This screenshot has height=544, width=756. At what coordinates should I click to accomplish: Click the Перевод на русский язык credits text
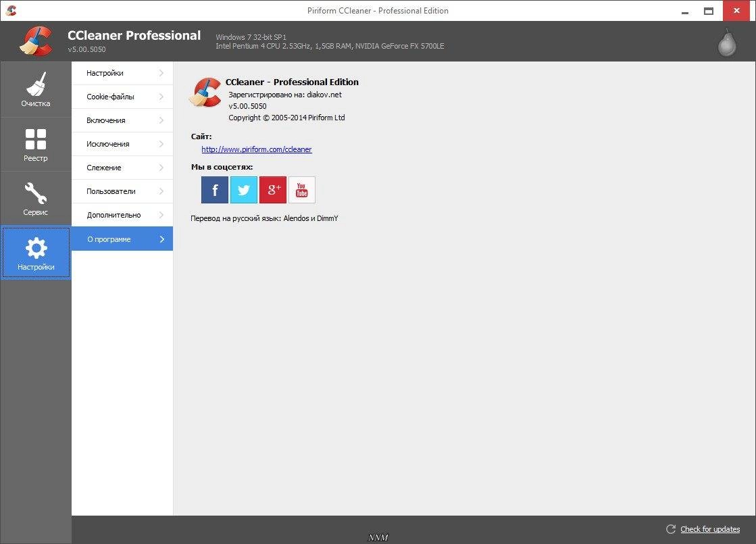tap(264, 218)
